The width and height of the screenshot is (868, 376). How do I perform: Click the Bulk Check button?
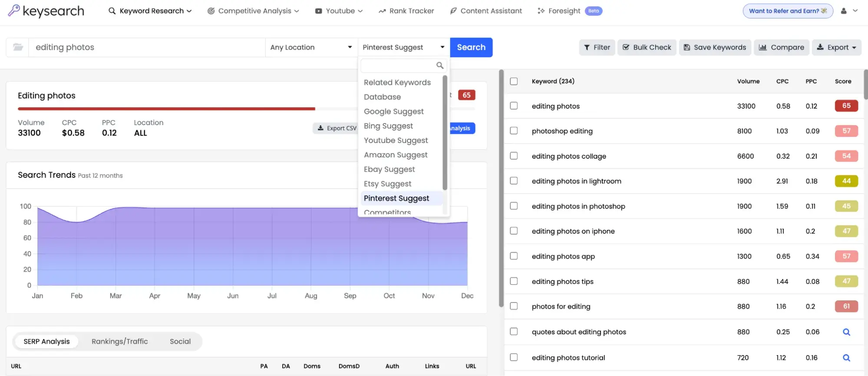647,47
